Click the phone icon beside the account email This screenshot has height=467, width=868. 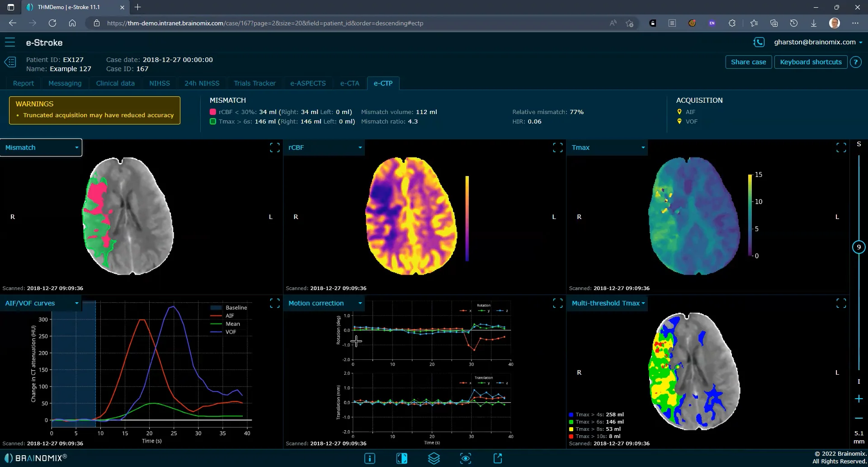click(x=759, y=42)
